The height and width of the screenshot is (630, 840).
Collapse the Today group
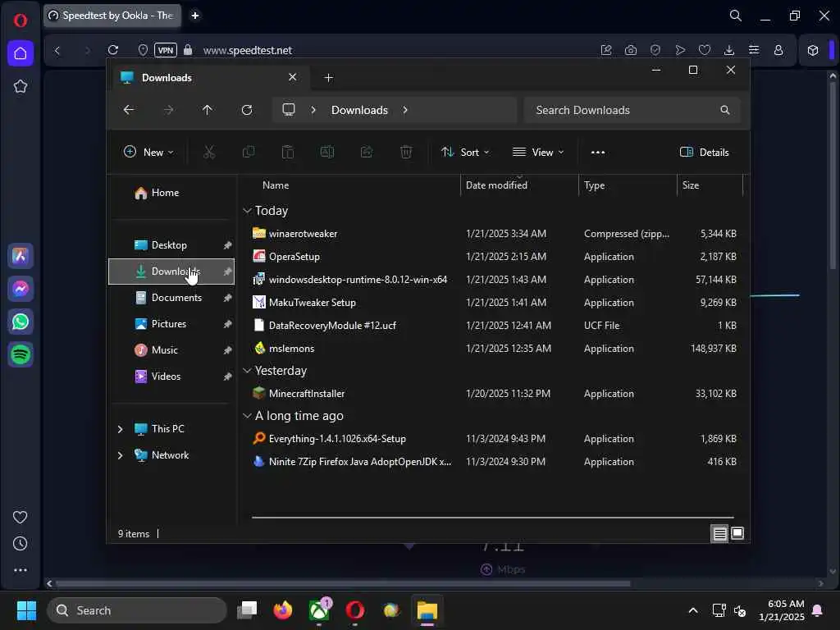[x=247, y=211]
